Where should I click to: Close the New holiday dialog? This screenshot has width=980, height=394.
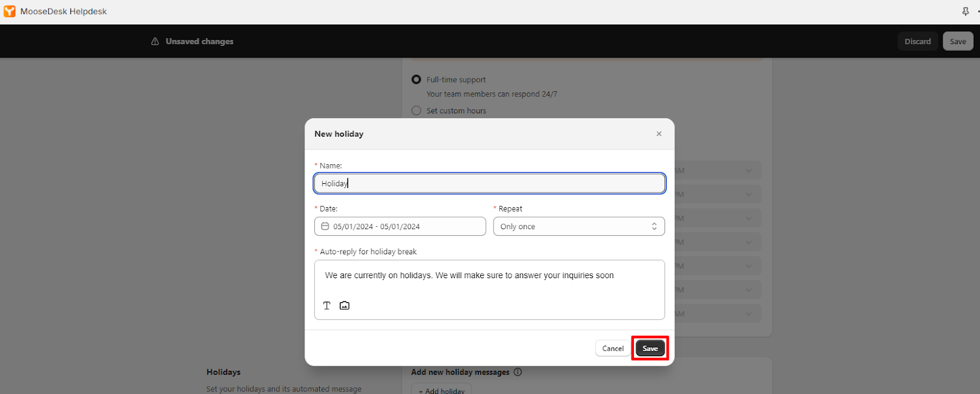(x=659, y=134)
